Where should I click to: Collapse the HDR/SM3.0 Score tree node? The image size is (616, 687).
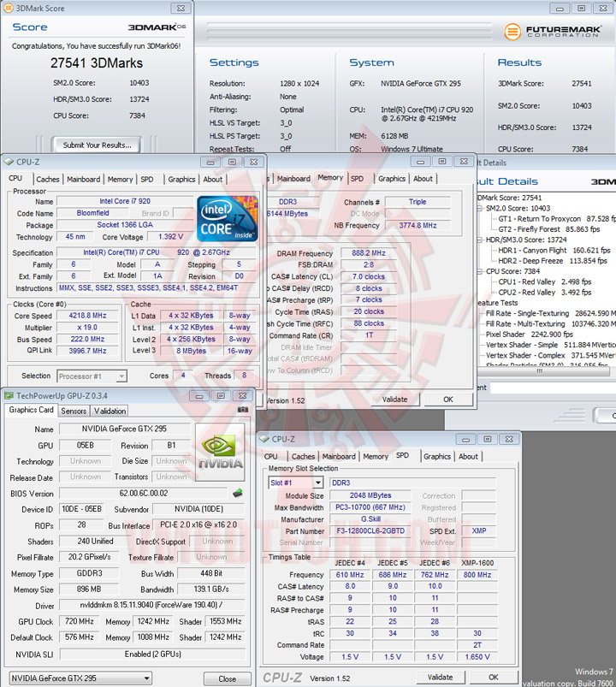480,240
